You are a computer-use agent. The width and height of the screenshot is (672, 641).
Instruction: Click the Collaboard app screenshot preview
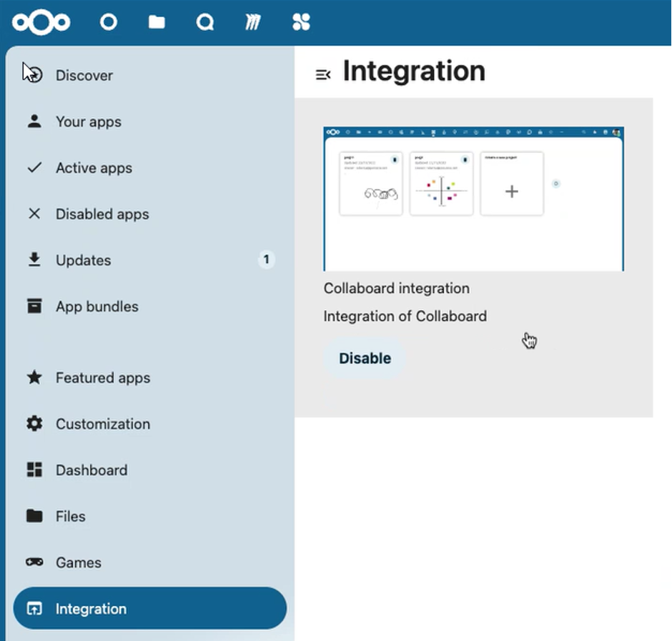tap(473, 199)
